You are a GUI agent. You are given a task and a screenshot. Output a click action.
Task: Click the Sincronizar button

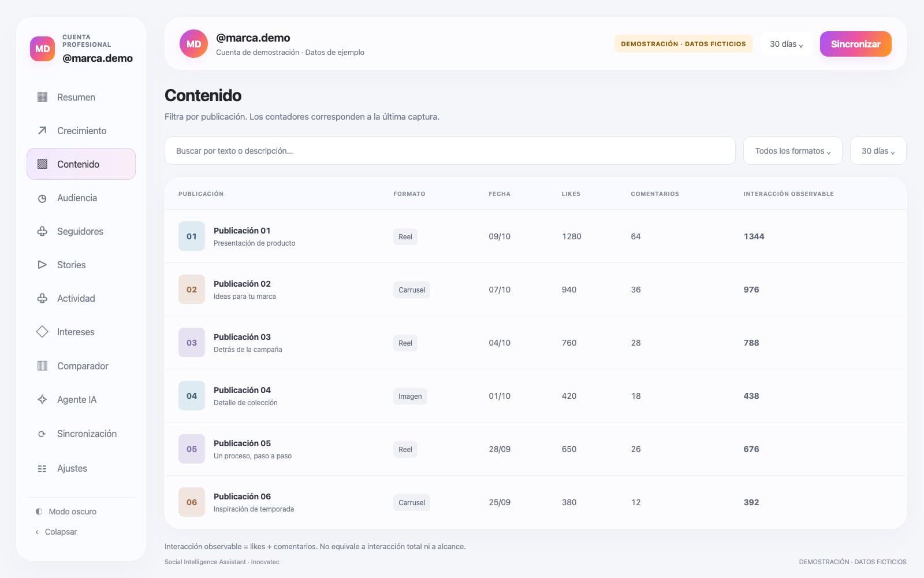click(856, 44)
